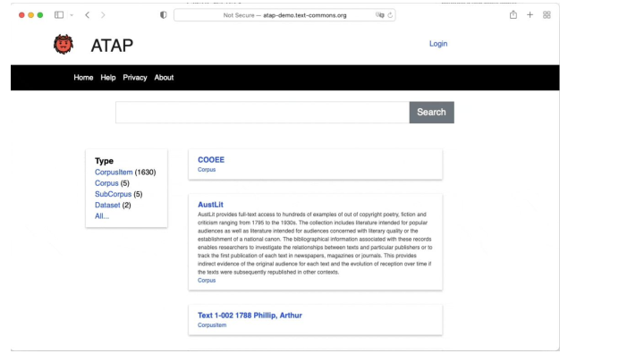Open the Home menu item
This screenshot has height=362, width=644.
(83, 78)
